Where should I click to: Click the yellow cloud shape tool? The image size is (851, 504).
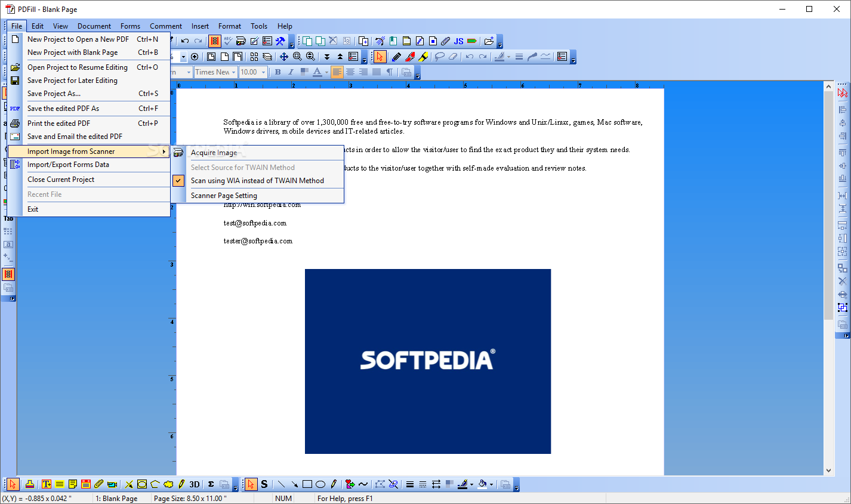[x=168, y=484]
